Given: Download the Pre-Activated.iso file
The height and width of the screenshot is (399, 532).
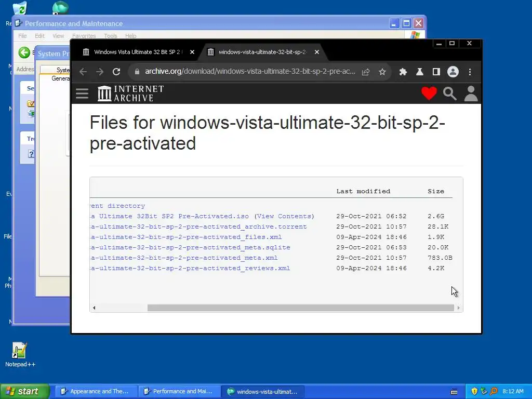Looking at the screenshot, I should coord(169,216).
